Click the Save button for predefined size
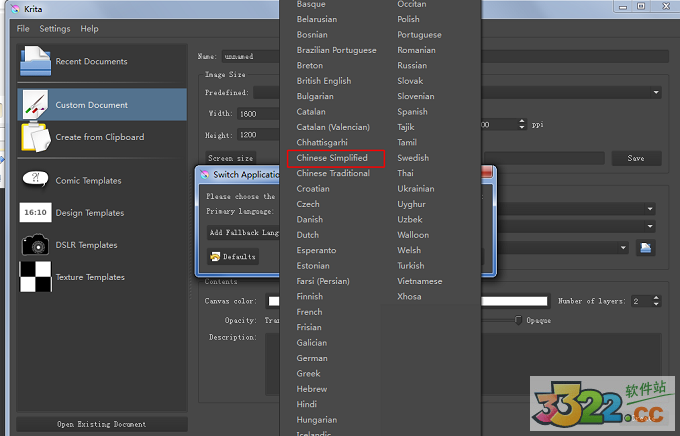Screen dimensions: 680x436 [x=636, y=158]
